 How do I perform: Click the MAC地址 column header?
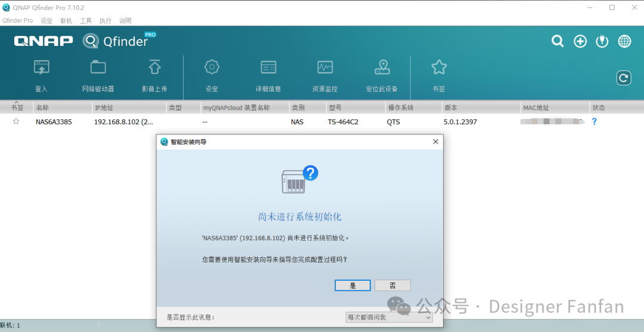point(555,108)
